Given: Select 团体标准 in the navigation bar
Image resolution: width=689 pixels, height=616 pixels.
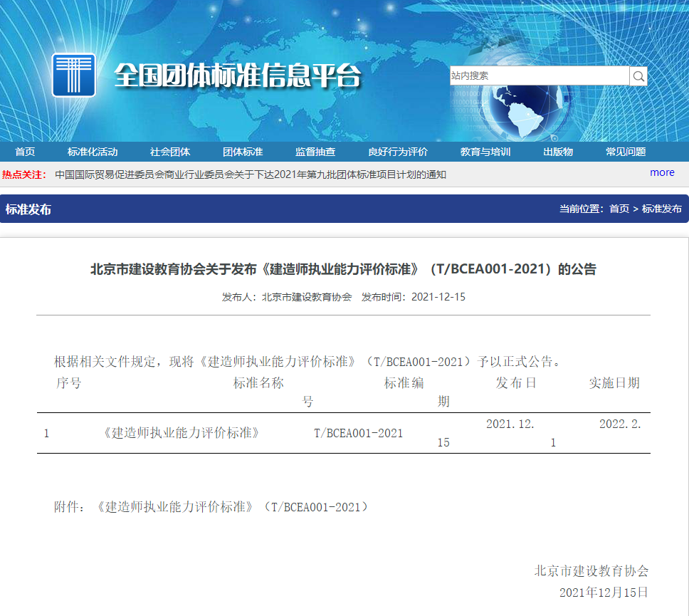Looking at the screenshot, I should tap(243, 152).
